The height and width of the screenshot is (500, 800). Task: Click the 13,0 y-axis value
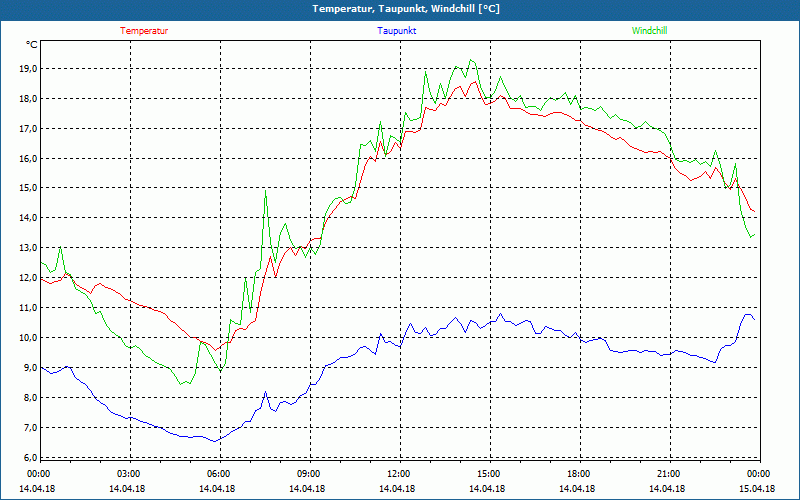28,248
